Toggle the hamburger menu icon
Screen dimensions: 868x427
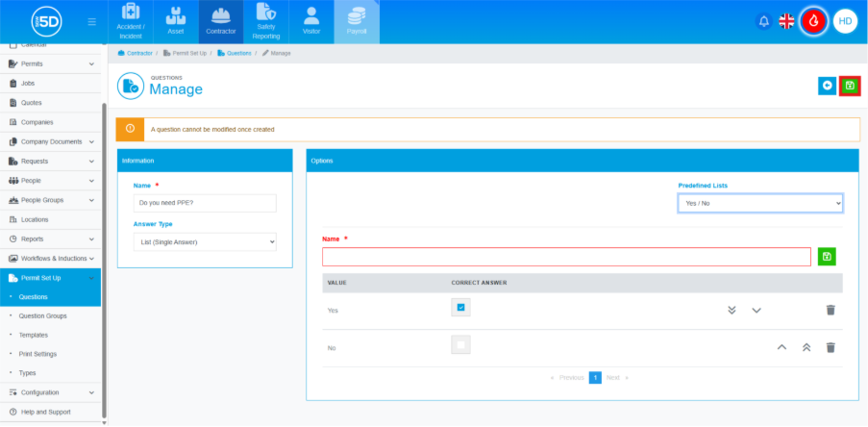click(91, 21)
